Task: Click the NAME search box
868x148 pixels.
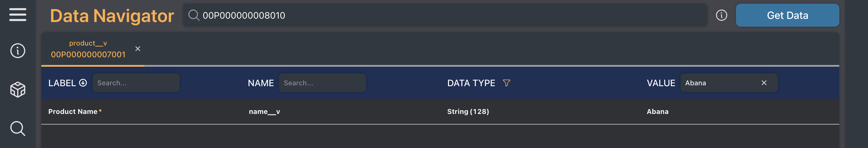Action: (322, 83)
